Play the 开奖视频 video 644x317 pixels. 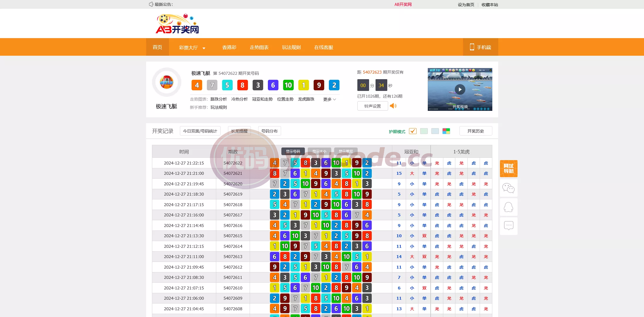click(x=460, y=89)
